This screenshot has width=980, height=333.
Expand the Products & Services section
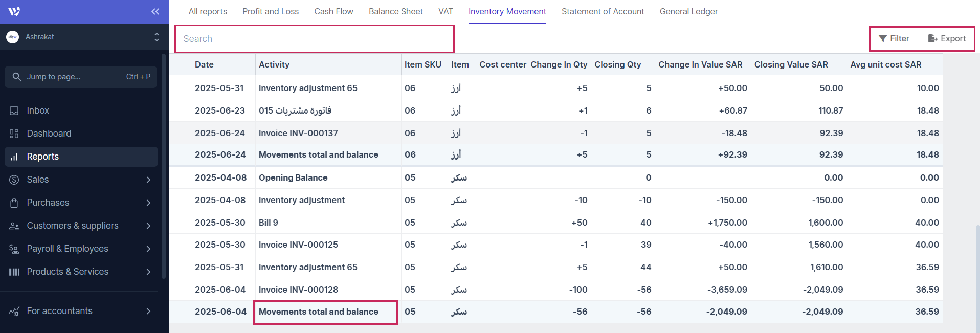pos(148,272)
